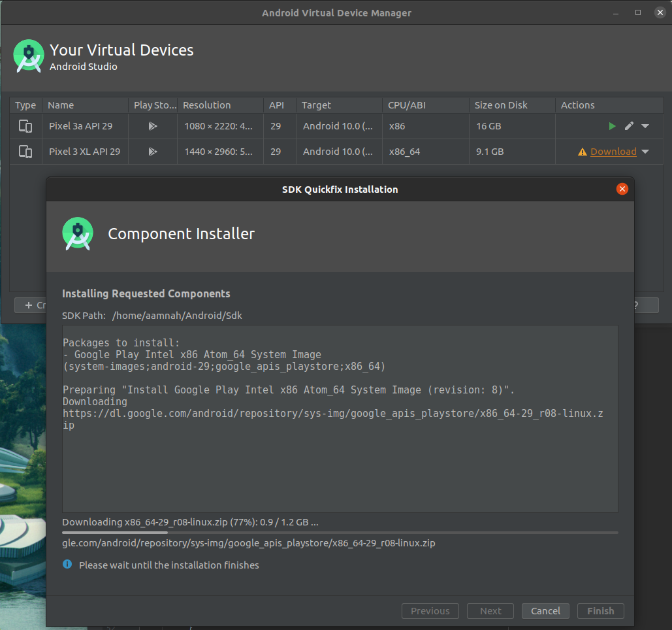This screenshot has width=672, height=630.
Task: Click the disabled Next button
Action: tap(490, 610)
